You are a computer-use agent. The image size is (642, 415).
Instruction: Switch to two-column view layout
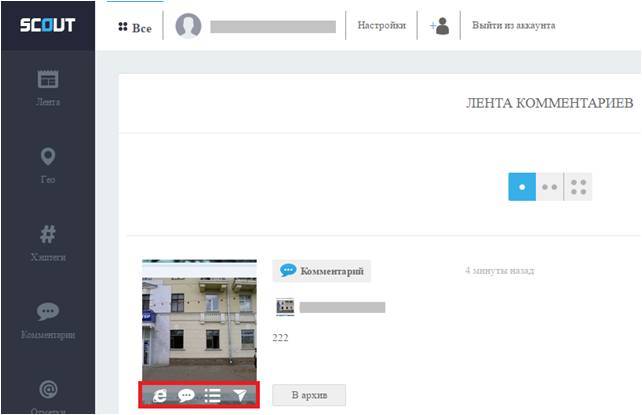(549, 187)
